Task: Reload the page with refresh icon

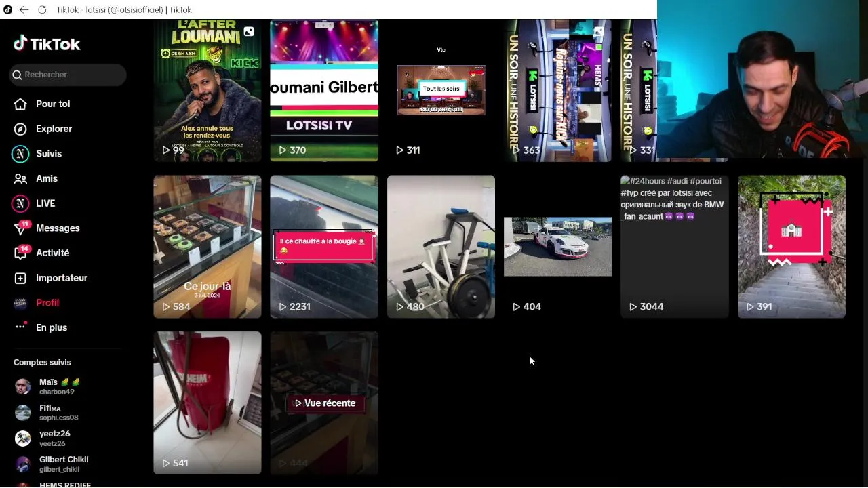Action: click(42, 9)
